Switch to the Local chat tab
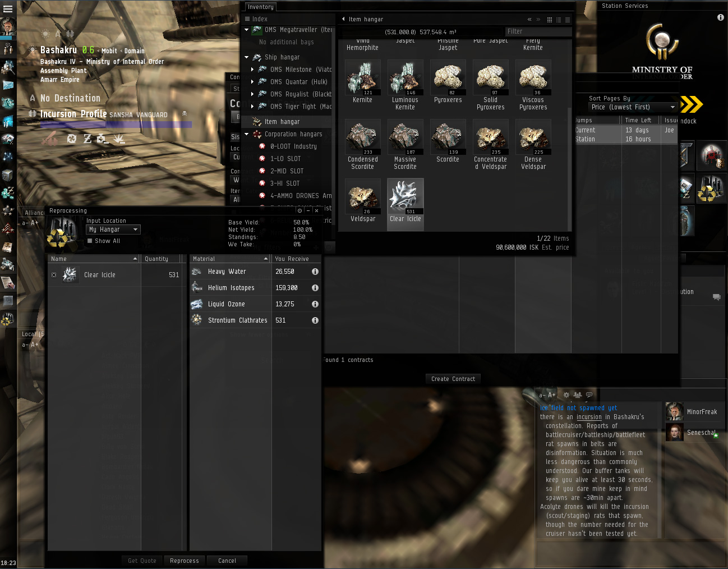Viewport: 728px width, 569px height. [x=33, y=334]
